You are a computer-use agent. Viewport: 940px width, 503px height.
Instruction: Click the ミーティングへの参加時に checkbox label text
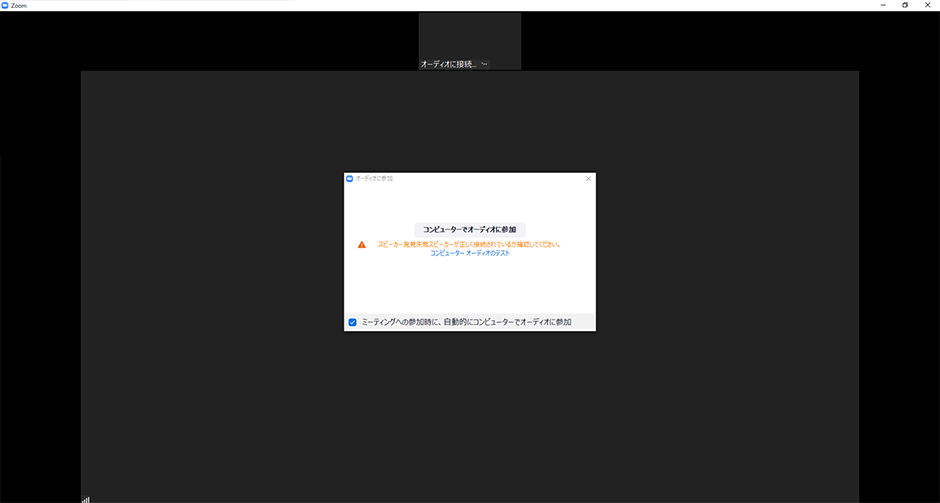[x=466, y=322]
